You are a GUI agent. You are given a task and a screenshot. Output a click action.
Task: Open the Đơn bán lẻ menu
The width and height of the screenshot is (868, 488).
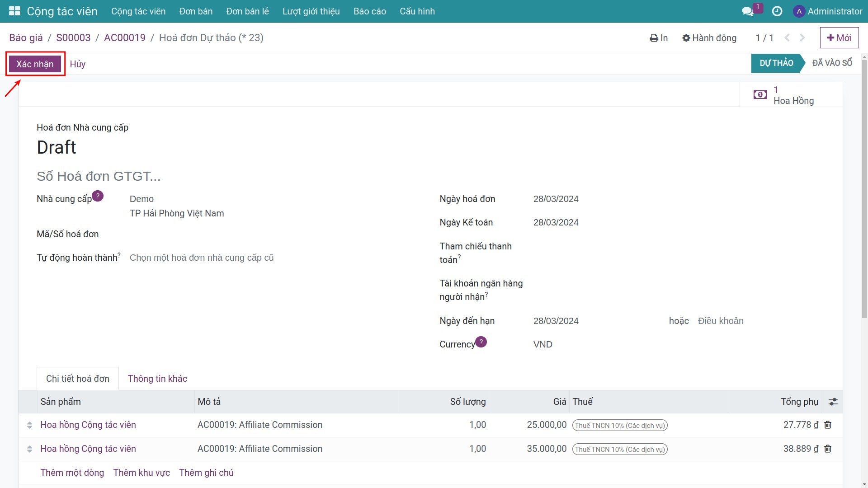tap(247, 11)
